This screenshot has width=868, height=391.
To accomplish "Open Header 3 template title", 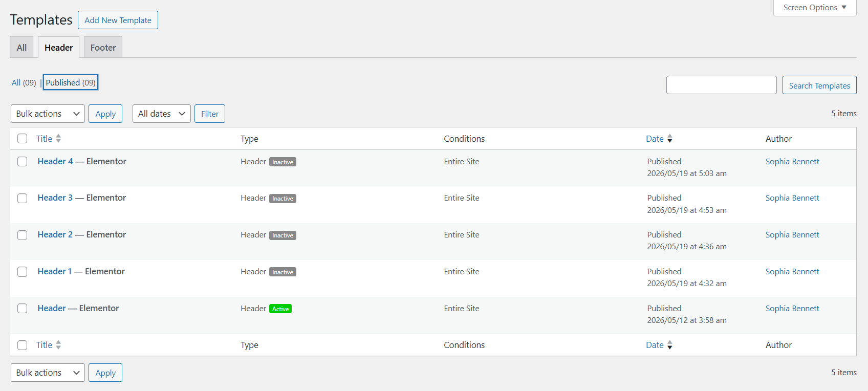I will tap(55, 198).
